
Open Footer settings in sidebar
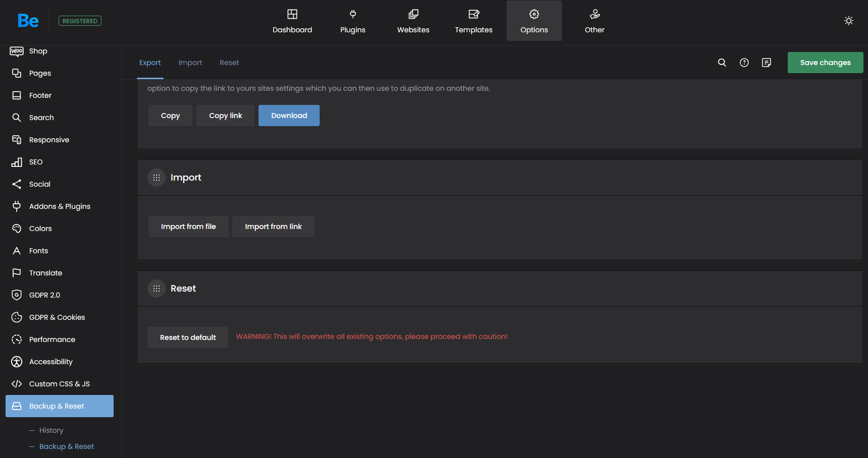(60, 95)
